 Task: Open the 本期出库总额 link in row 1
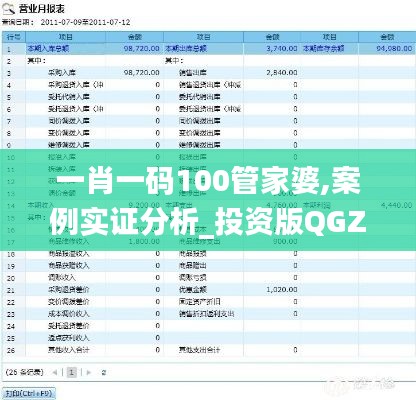click(x=186, y=49)
